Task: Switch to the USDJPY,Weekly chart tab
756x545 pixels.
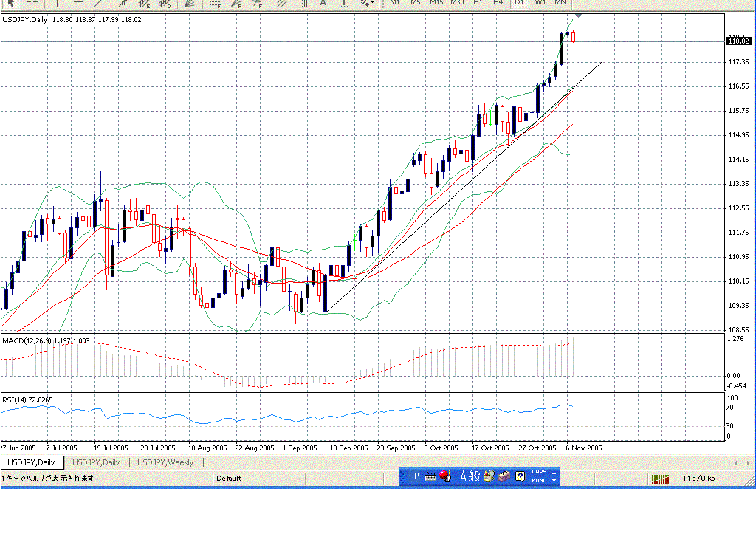Action: [165, 462]
